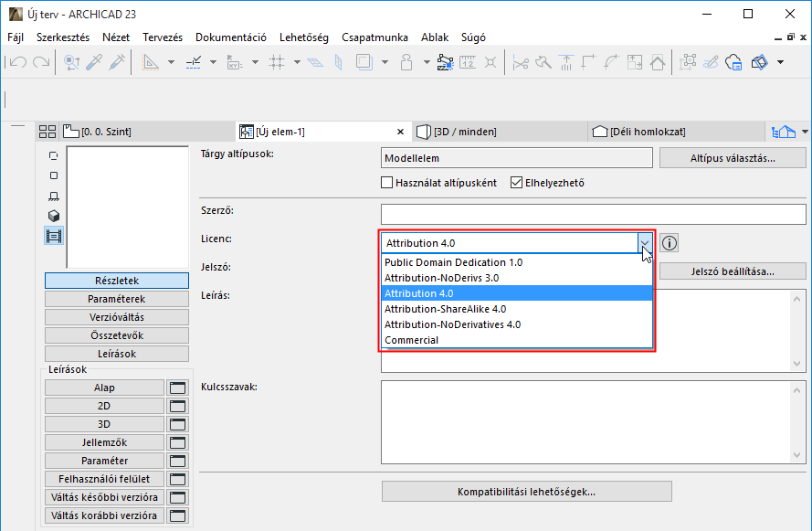The image size is (812, 531).
Task: Click the Paraméterek button
Action: [x=117, y=299]
